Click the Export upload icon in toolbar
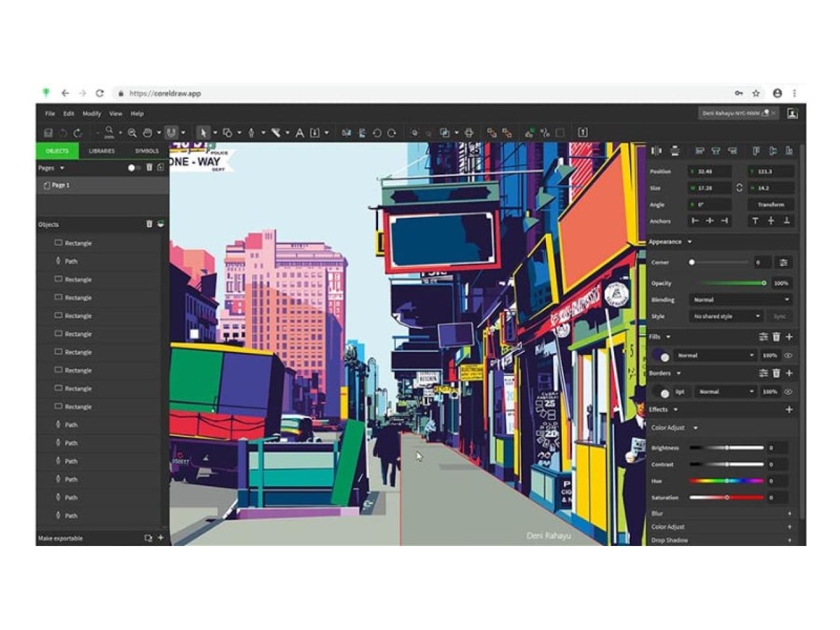Screen dimensions: 840x630 coord(583,133)
